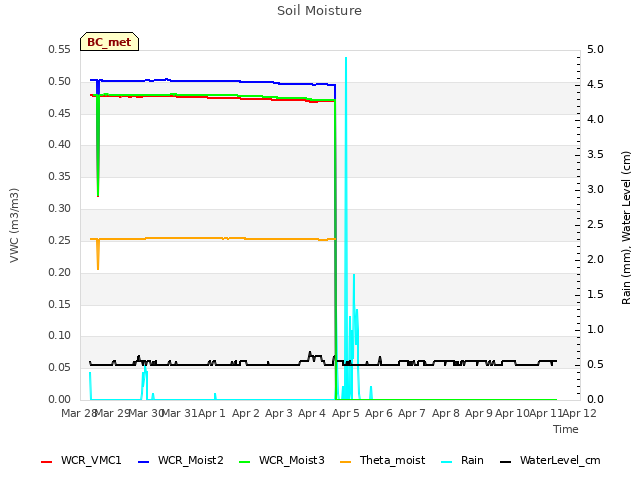This screenshot has width=640, height=480.
Task: Toggle Rain series in legend
Action: pyautogui.click(x=462, y=460)
